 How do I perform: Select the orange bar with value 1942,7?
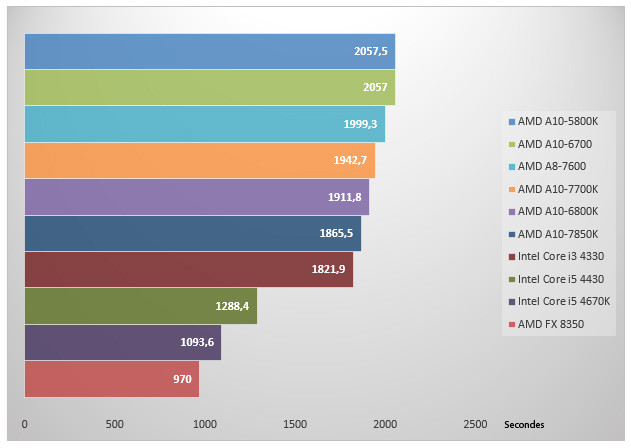coord(200,160)
